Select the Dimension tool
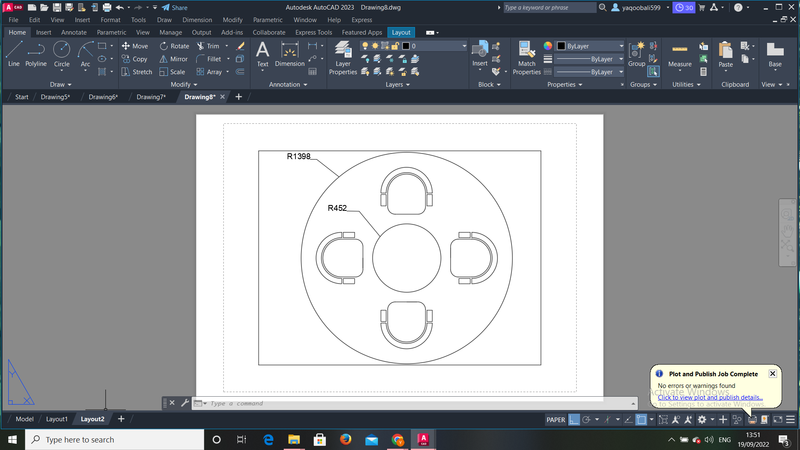The image size is (800, 450). [289, 54]
